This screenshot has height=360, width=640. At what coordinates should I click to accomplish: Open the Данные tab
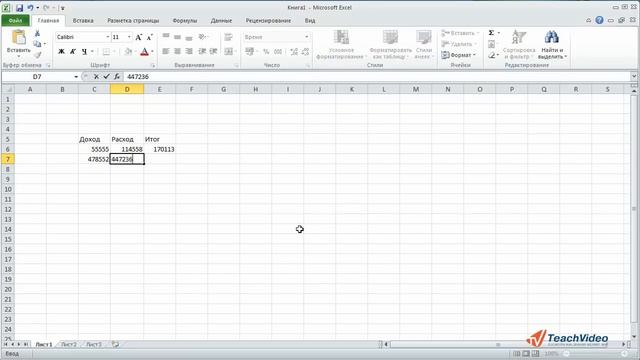pyautogui.click(x=221, y=20)
